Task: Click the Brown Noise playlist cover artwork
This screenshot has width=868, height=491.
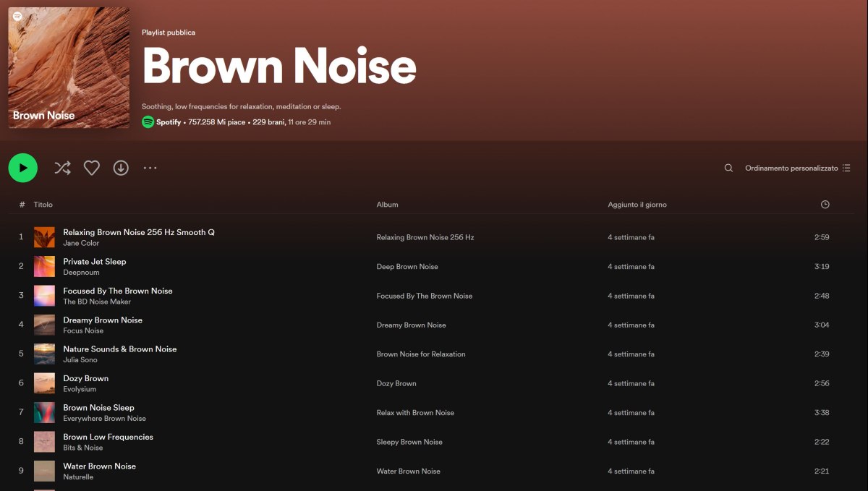Action: coord(69,67)
